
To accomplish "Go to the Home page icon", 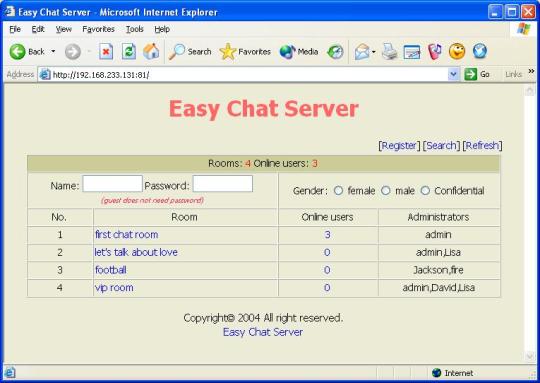I will pos(151,52).
